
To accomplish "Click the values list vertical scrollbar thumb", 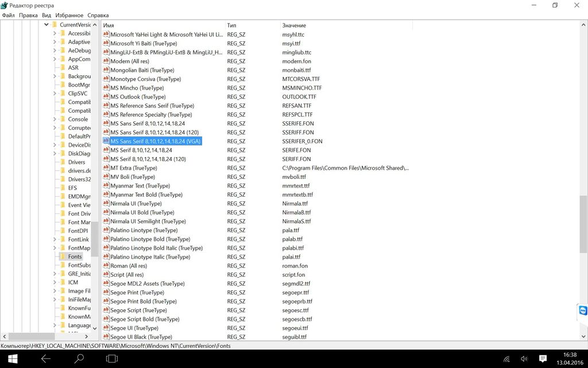I will click(x=583, y=224).
